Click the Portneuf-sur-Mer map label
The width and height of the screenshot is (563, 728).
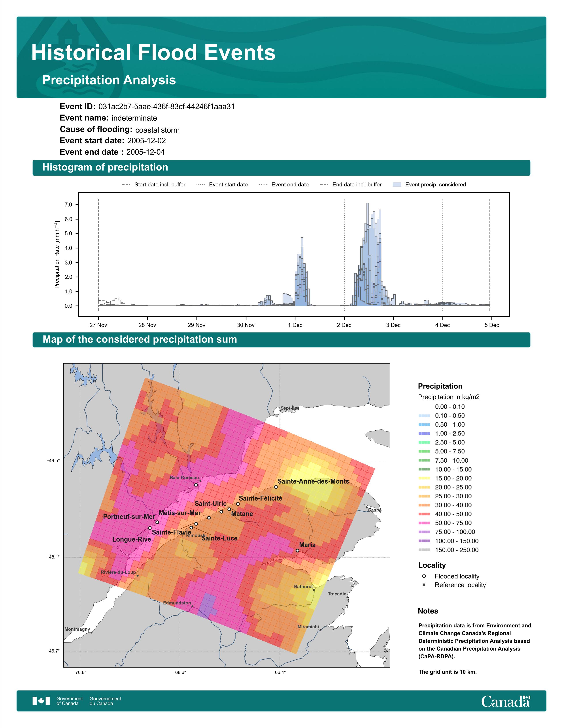click(129, 517)
